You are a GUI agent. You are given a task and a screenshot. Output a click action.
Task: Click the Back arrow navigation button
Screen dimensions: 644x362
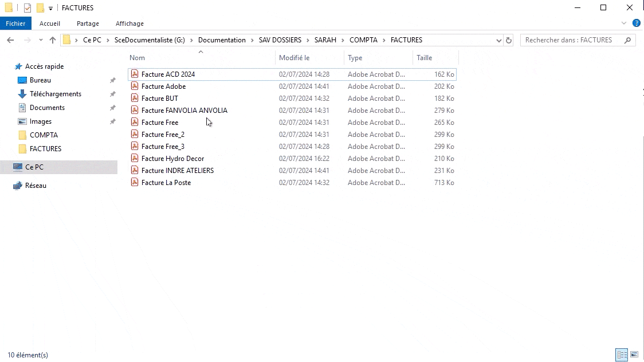(x=11, y=40)
